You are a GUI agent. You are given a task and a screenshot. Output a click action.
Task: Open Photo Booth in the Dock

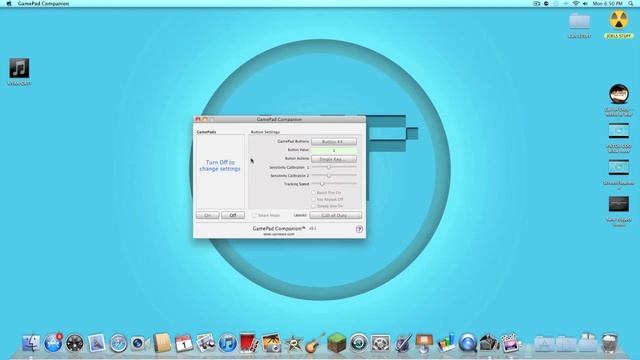[x=249, y=342]
